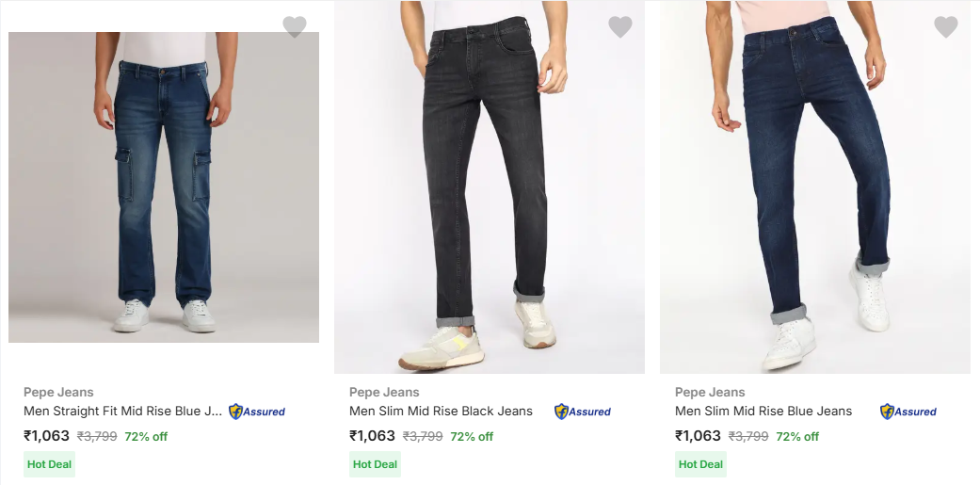Click Hot Deal tag under Slim Blue Jeans
Viewport: 980px width, 485px height.
(x=701, y=464)
